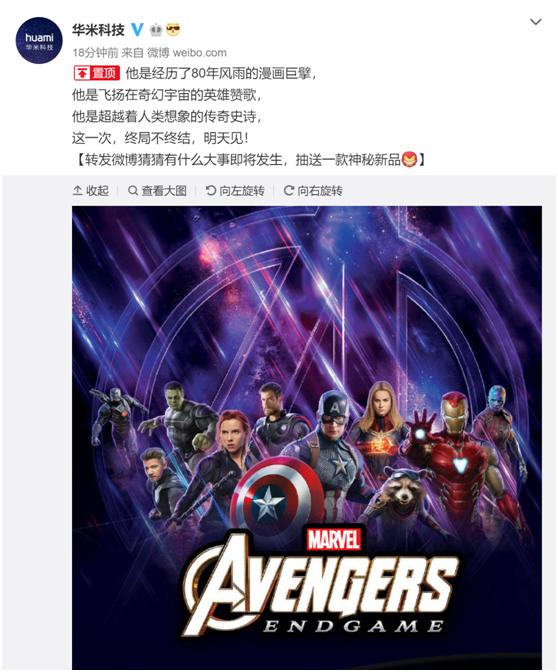Open the 18分钟前 timestamp link
The image size is (558, 672).
pos(95,53)
